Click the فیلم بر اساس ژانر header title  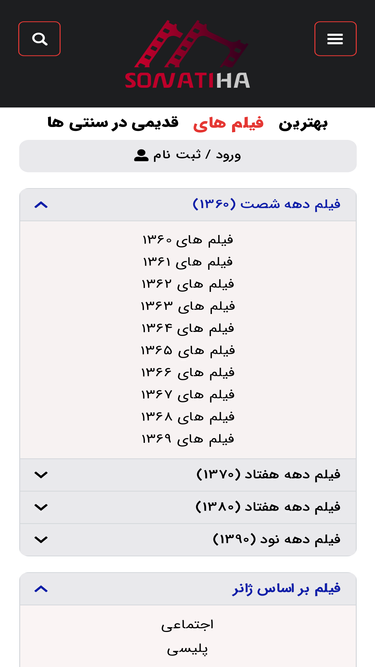click(x=287, y=589)
